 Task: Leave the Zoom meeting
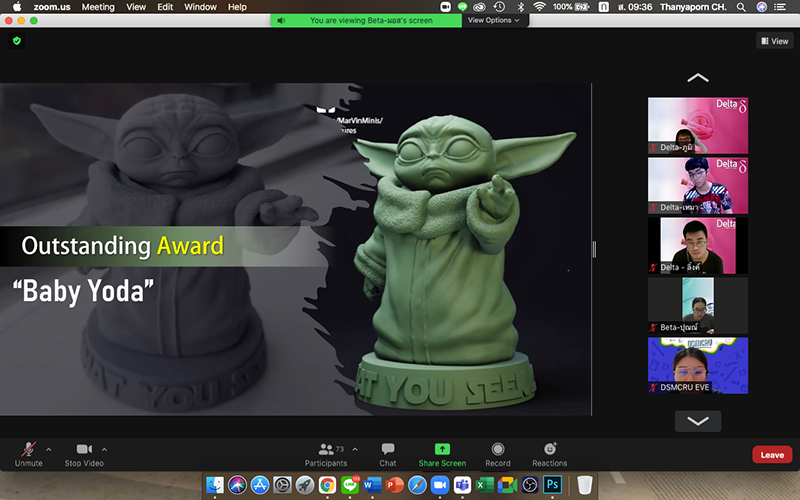pos(772,455)
